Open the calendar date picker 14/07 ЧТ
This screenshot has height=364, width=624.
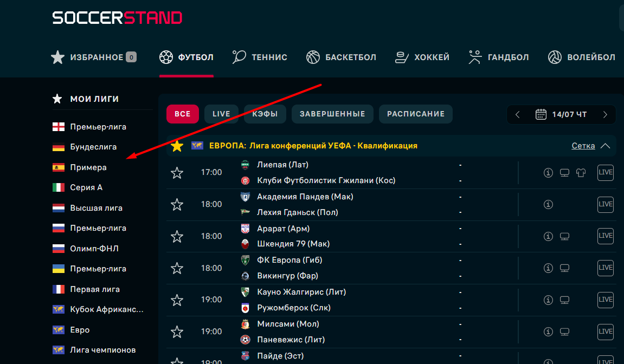(561, 115)
